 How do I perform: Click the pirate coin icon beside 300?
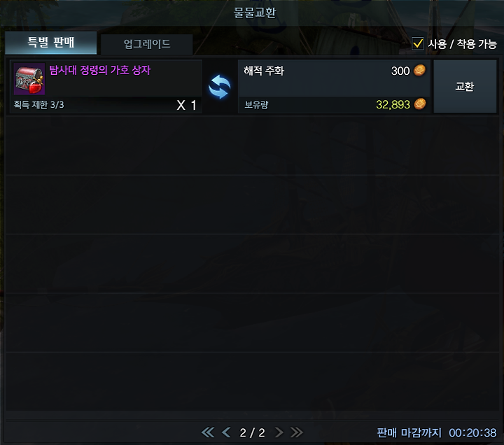[419, 71]
